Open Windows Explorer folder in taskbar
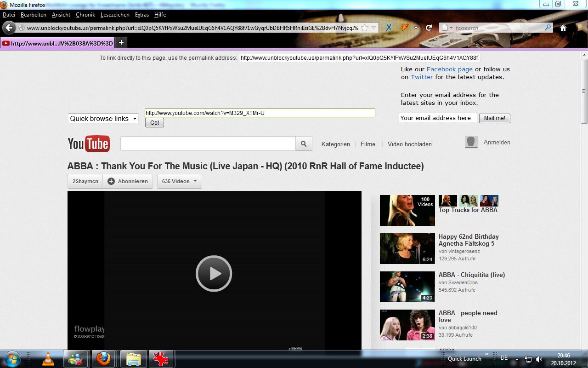 click(x=133, y=358)
